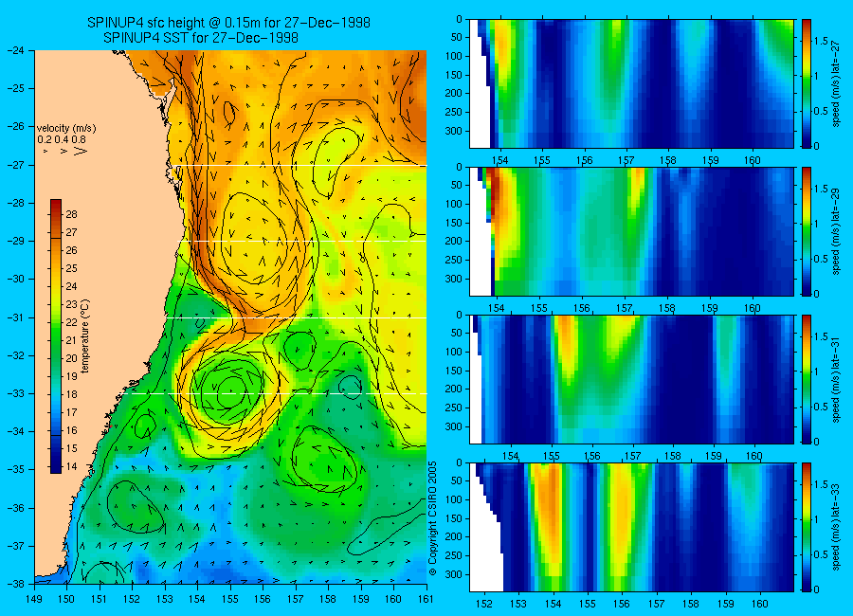The width and height of the screenshot is (853, 616).
Task: Click the 0 tick on lat=-33 speed bar
Action: pyautogui.click(x=818, y=589)
